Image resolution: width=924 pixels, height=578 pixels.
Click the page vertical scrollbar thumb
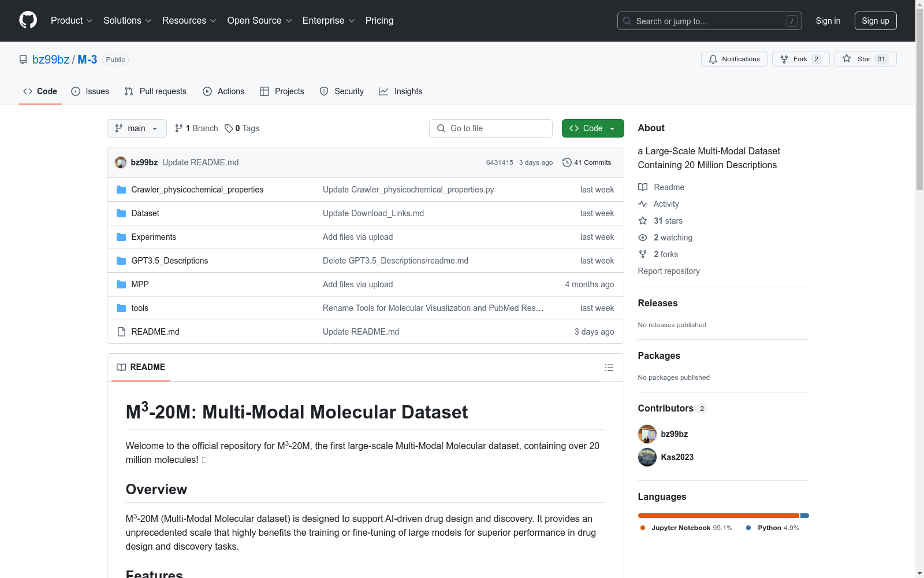coord(919,98)
